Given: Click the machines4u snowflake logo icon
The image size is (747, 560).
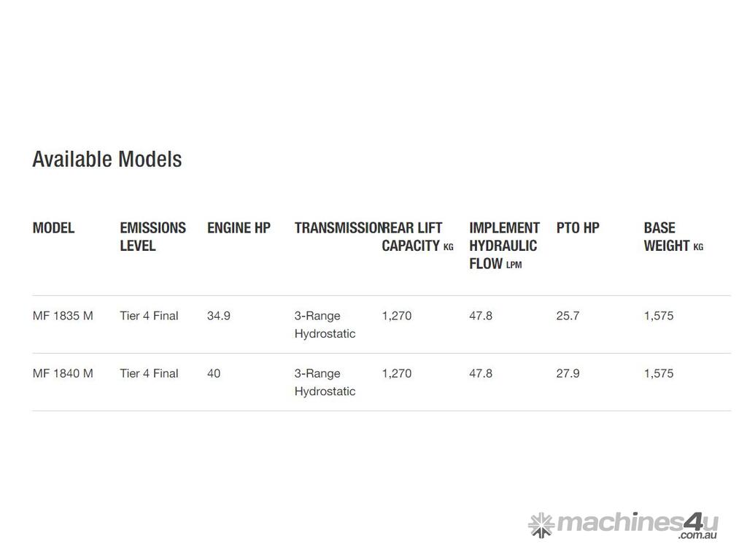Looking at the screenshot, I should pos(541,524).
